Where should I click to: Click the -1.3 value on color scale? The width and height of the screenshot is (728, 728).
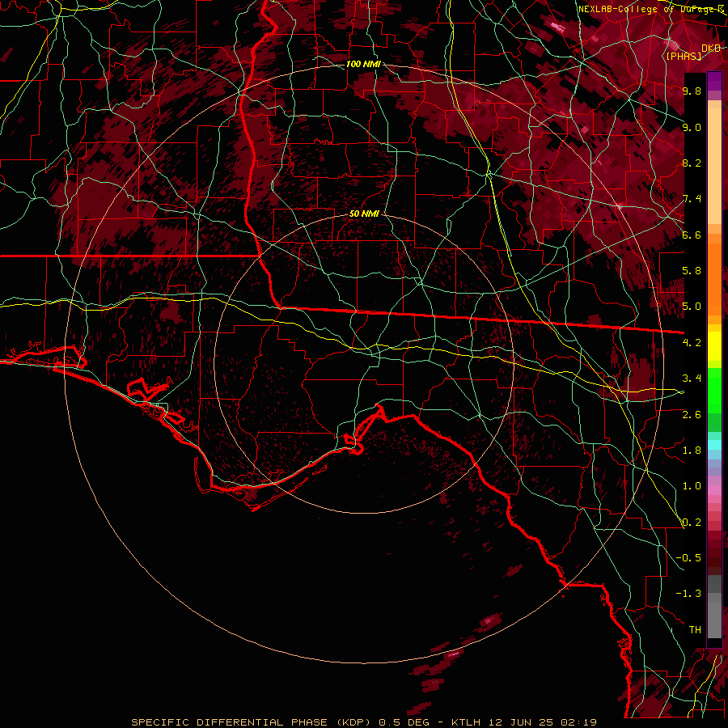click(688, 594)
